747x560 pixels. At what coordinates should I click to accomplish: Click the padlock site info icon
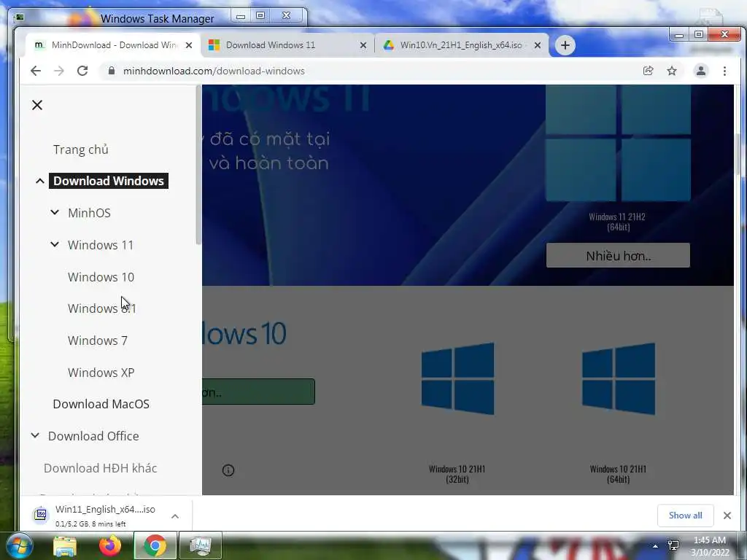pos(112,71)
